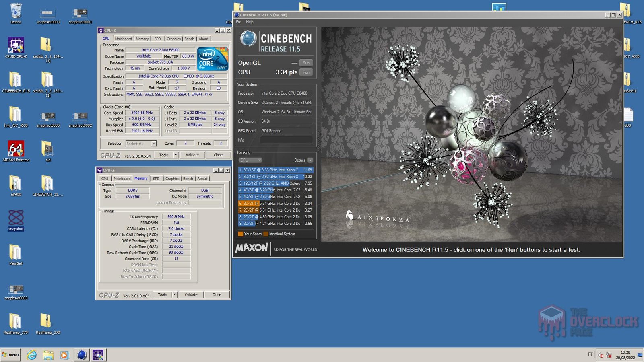Open the File menu in Cinebench

[x=238, y=22]
